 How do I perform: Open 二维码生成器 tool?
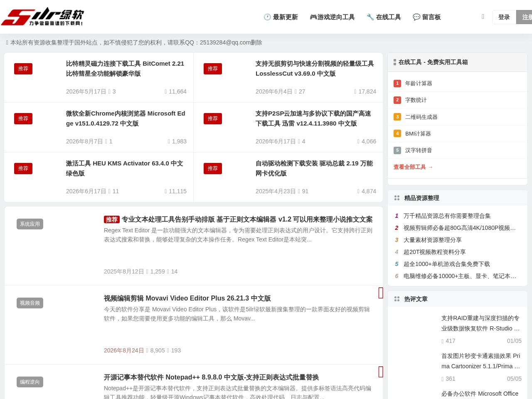tap(421, 117)
